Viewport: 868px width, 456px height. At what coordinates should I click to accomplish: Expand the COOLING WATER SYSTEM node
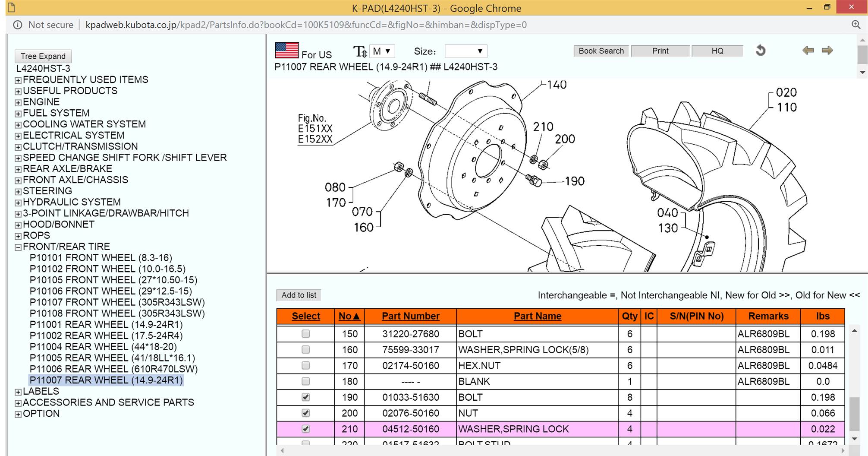18,125
